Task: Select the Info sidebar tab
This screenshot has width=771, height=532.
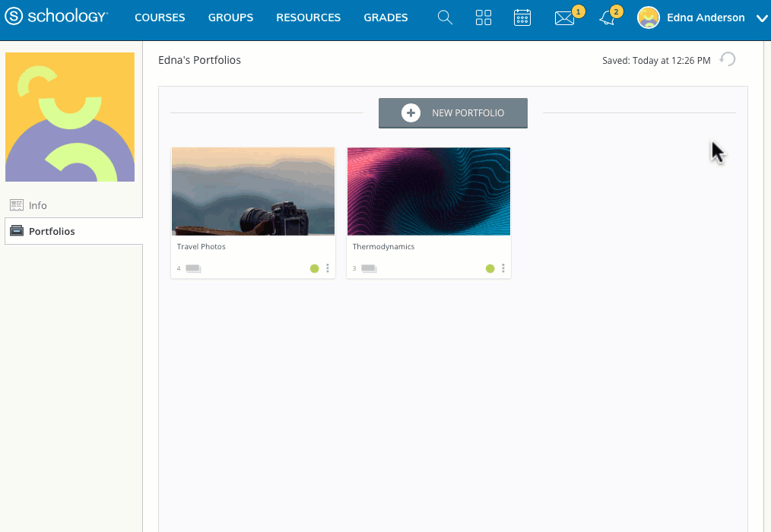Action: click(74, 205)
